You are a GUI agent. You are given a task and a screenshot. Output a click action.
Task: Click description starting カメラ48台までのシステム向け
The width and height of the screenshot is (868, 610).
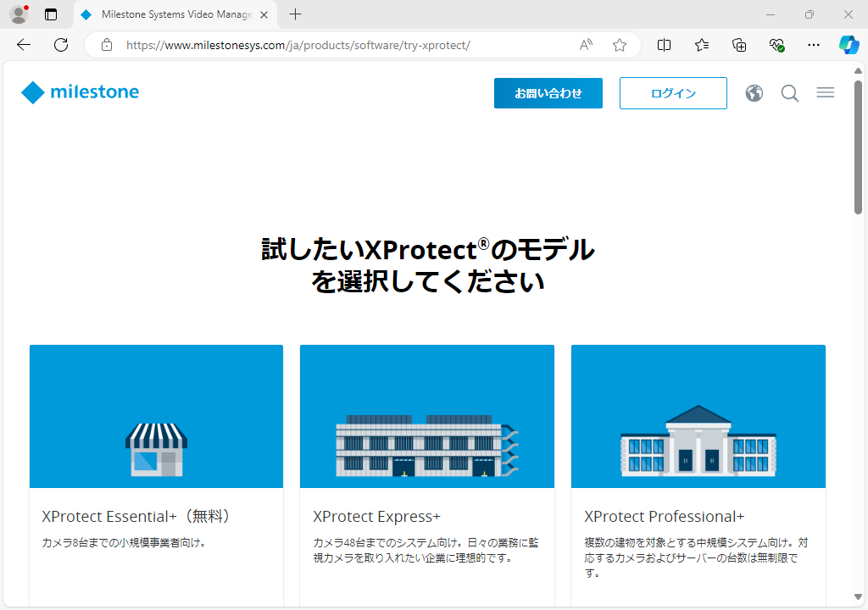click(426, 550)
